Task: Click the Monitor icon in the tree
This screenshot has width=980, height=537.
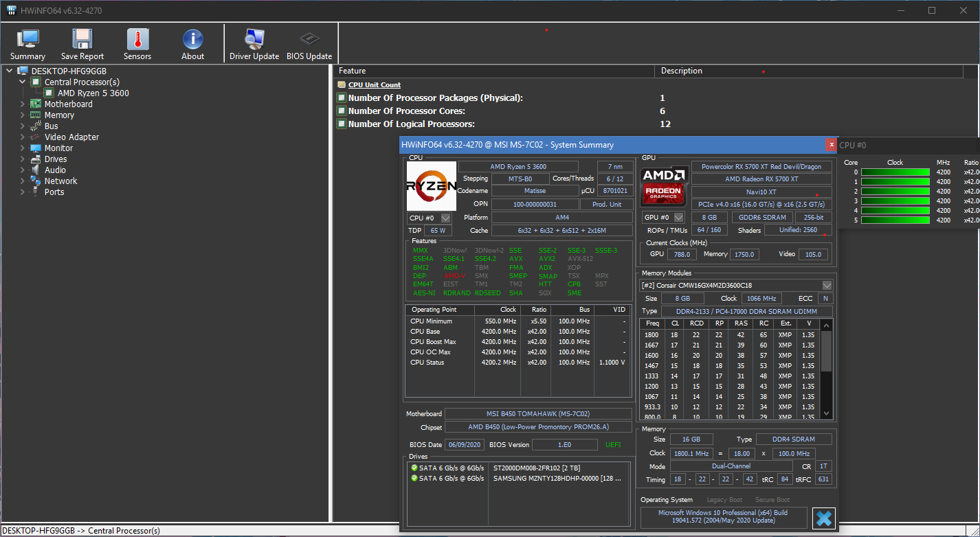Action: point(36,148)
